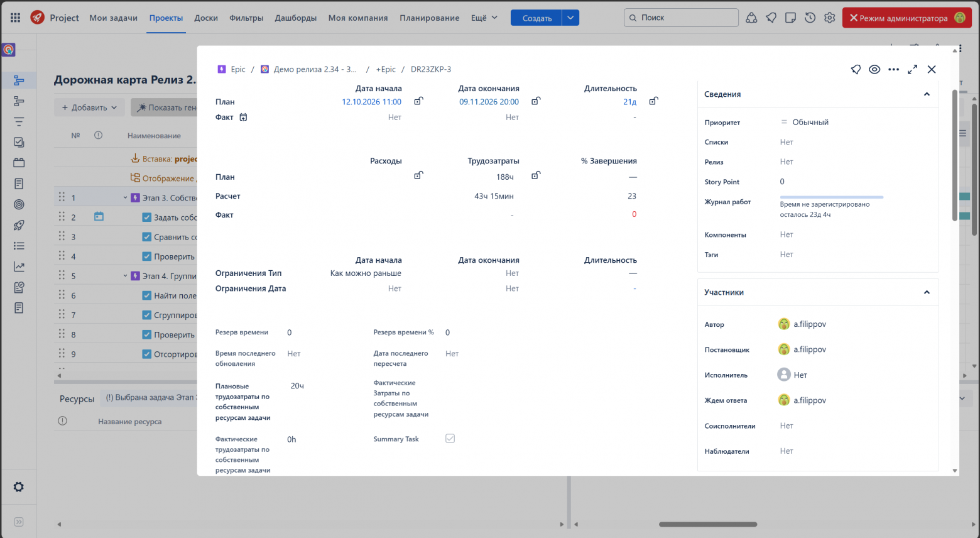The image size is (980, 538).
Task: Collapse the Сведения section
Action: (x=927, y=94)
